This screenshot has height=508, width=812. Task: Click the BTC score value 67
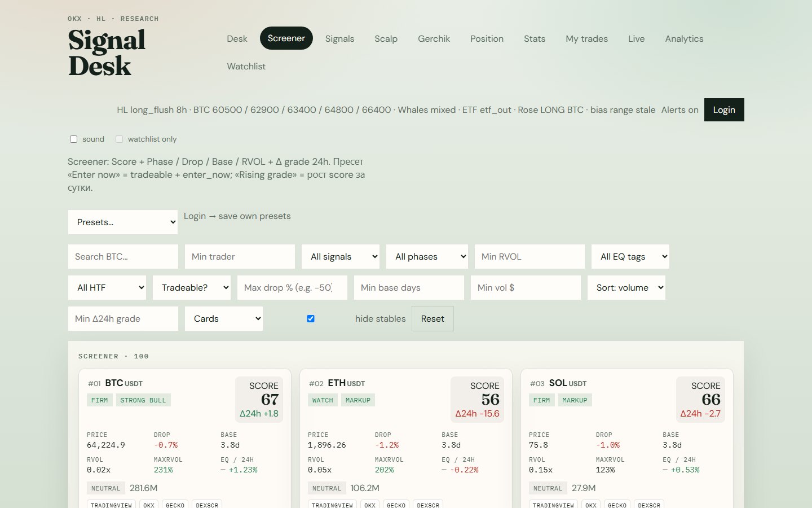pos(270,400)
